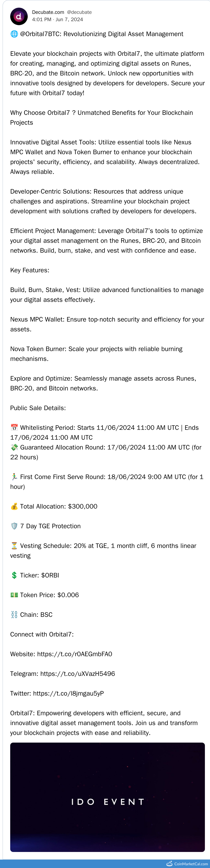Image resolution: width=210 pixels, height=868 pixels.
Task: Click the banknote emoji beside Token Price
Action: pyautogui.click(x=14, y=595)
